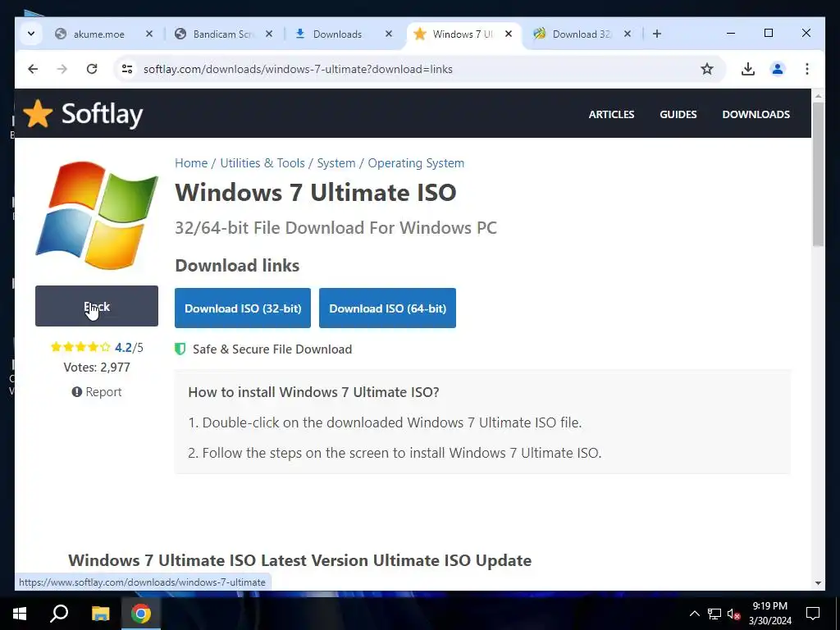The height and width of the screenshot is (630, 840).
Task: Open a new browser tab
Action: coord(657,34)
